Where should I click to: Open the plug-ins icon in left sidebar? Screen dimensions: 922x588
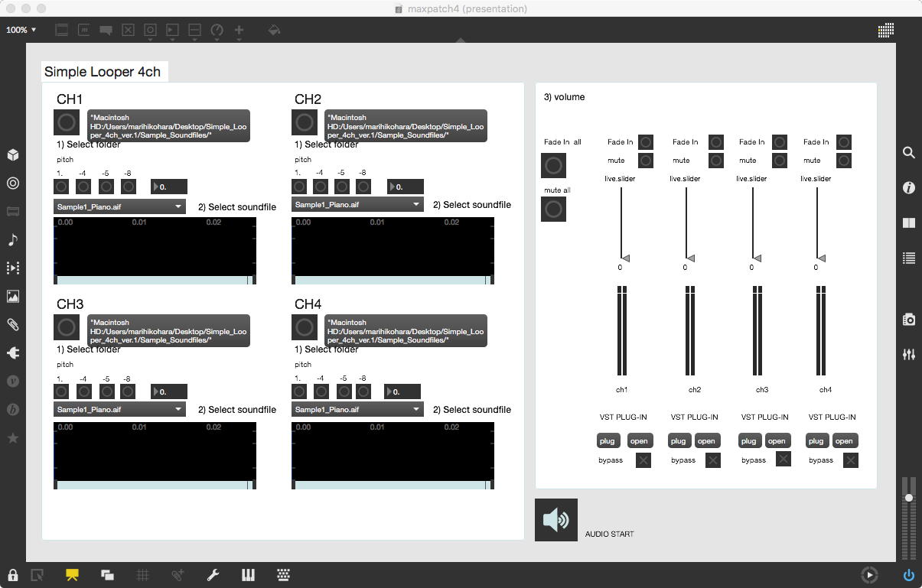tap(12, 353)
